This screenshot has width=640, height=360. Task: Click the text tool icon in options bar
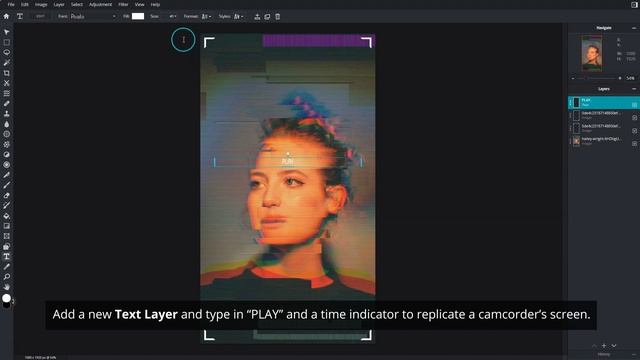point(20,16)
